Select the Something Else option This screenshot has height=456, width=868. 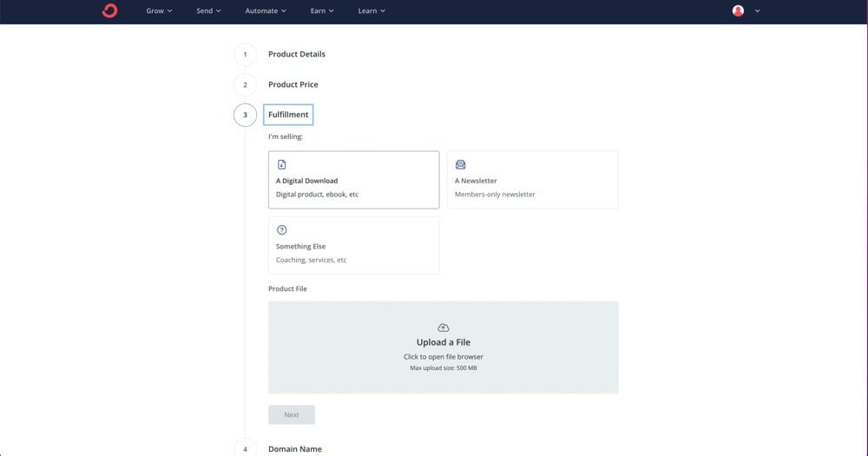pos(354,246)
